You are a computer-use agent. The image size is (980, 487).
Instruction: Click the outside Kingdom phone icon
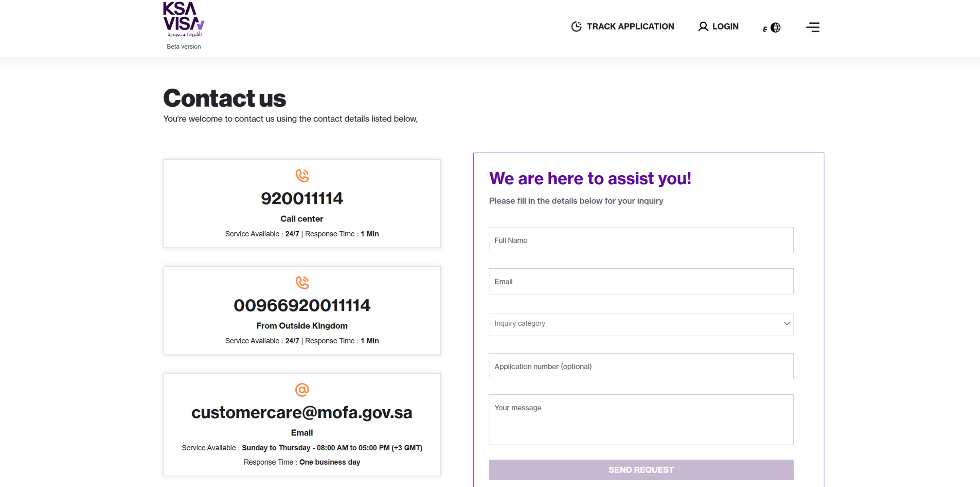point(302,283)
